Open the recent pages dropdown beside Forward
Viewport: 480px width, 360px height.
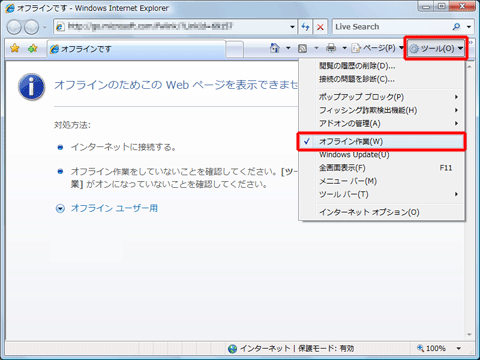[45, 27]
